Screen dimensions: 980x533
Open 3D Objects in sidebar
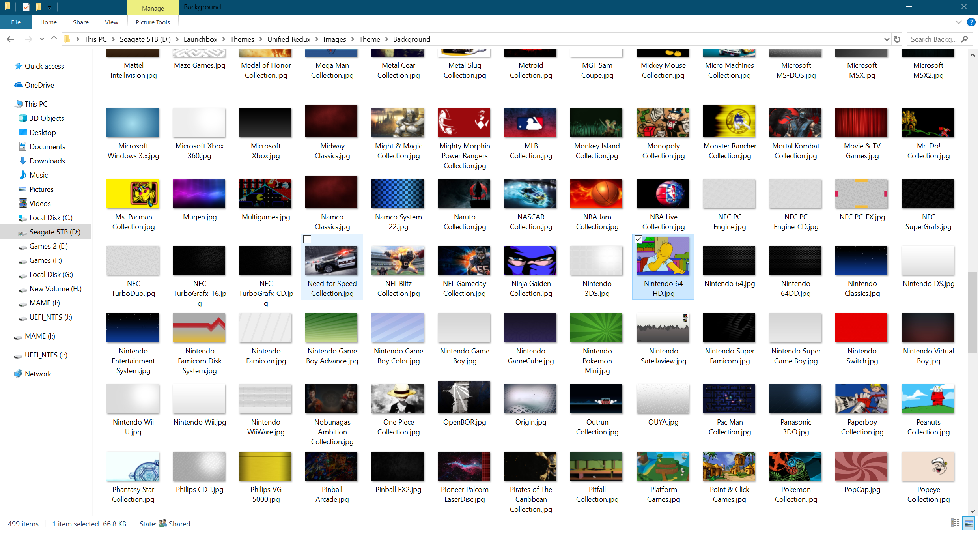pos(47,118)
